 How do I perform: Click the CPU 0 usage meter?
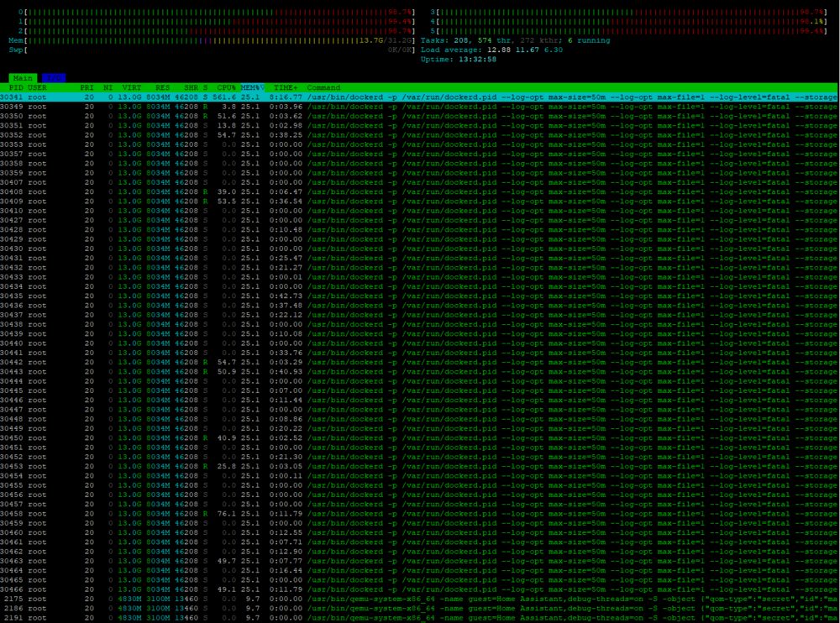pyautogui.click(x=217, y=13)
